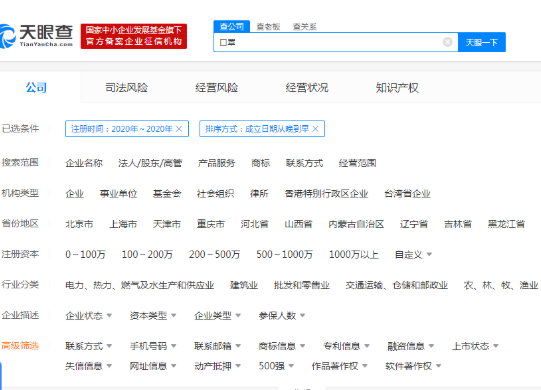The width and height of the screenshot is (541, 390).
Task: Filter by region 天津市
Action: (x=167, y=224)
